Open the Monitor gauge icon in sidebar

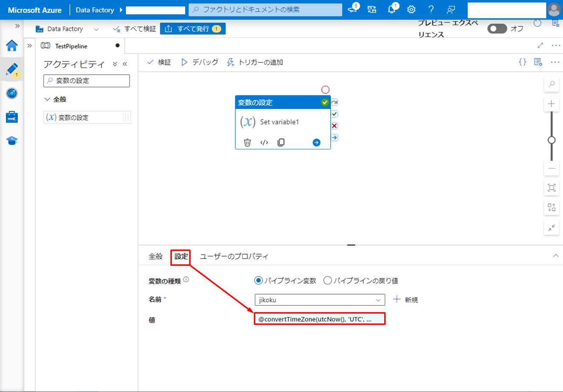click(12, 93)
